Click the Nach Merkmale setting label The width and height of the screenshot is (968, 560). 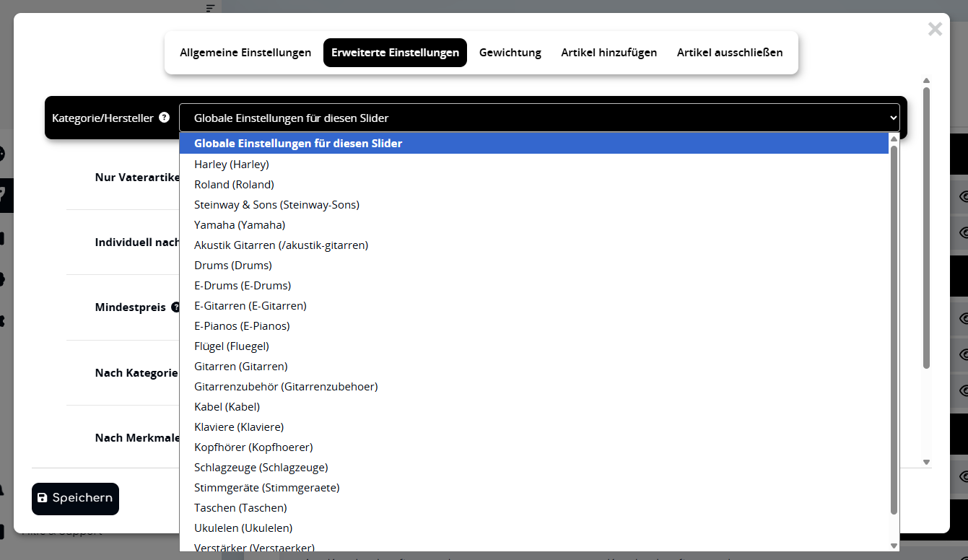[137, 438]
